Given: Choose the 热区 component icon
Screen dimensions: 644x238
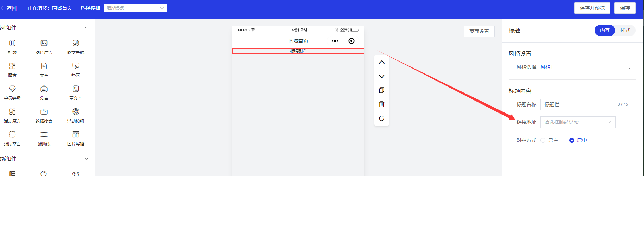Looking at the screenshot, I should tap(75, 66).
